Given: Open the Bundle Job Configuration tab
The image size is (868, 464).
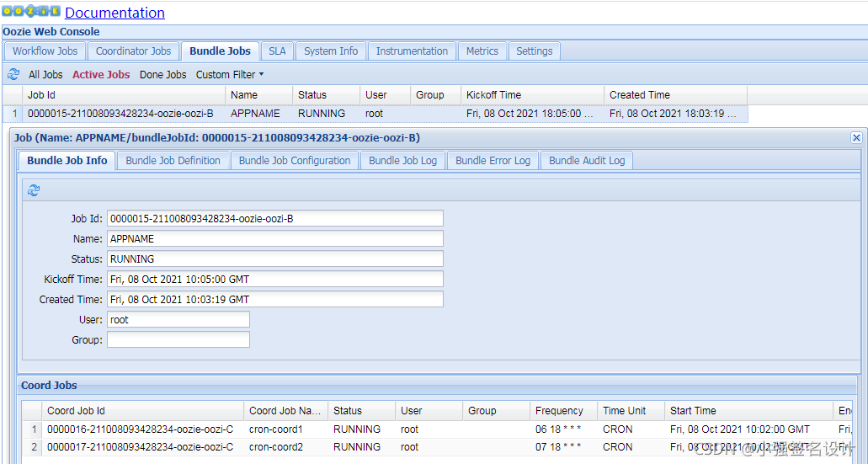Looking at the screenshot, I should point(295,161).
